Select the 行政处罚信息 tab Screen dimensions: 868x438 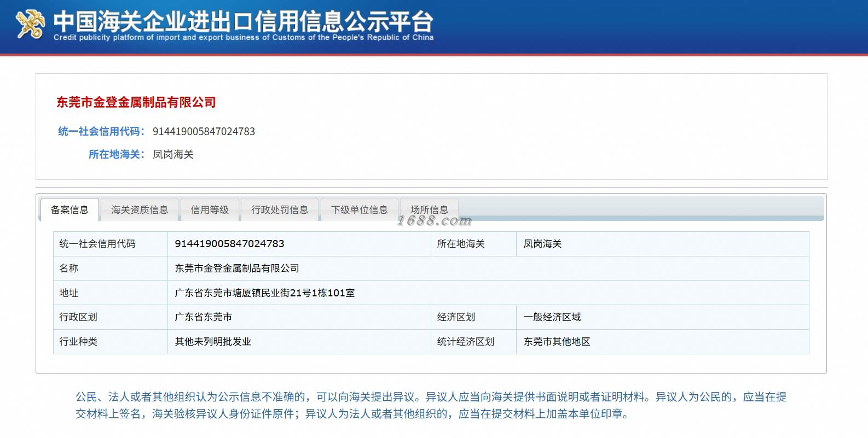[x=280, y=209]
